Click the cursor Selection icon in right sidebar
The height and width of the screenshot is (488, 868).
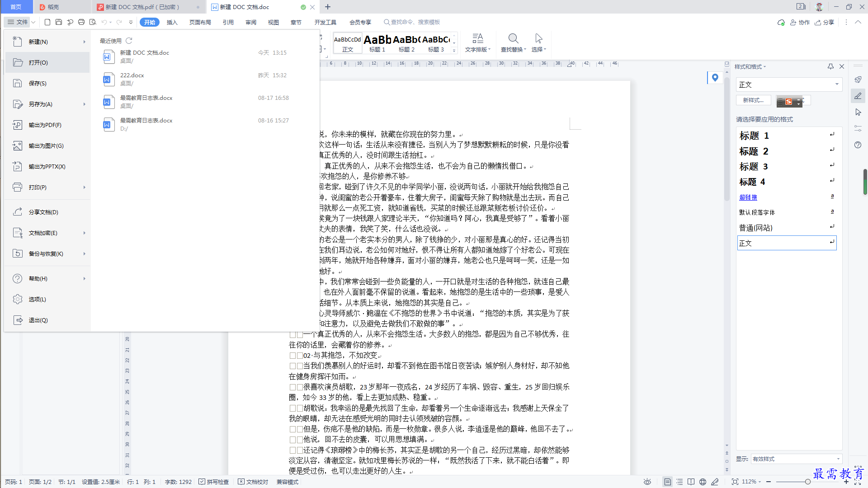coord(858,112)
